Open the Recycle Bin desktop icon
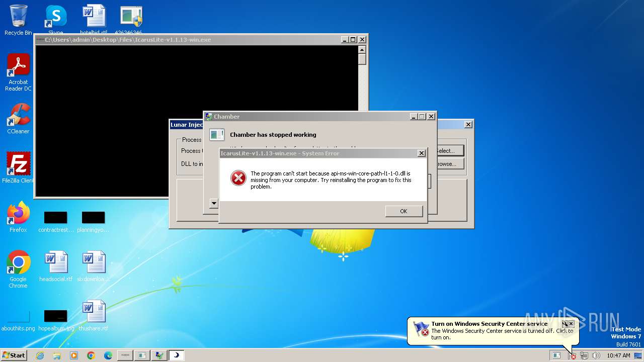 point(18,20)
